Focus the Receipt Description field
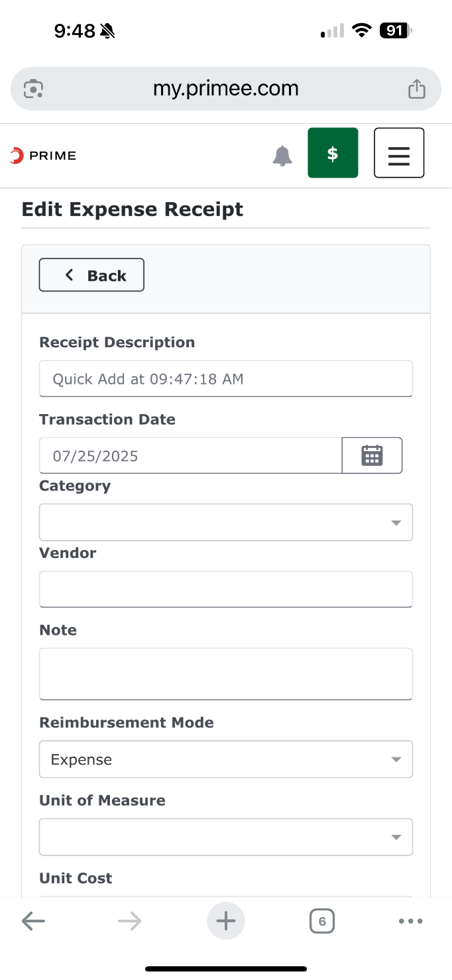Image resolution: width=452 pixels, height=980 pixels. pyautogui.click(x=226, y=379)
